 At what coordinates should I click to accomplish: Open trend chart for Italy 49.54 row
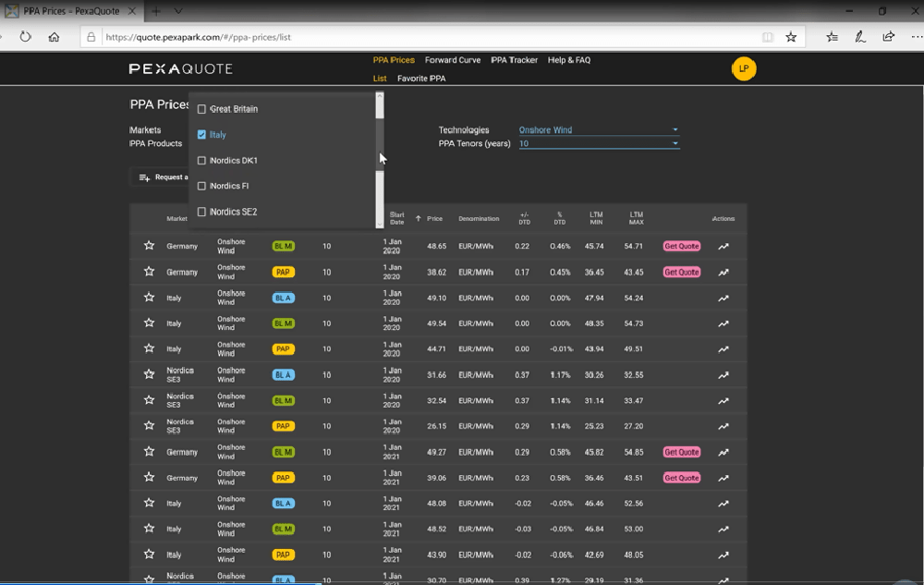723,323
